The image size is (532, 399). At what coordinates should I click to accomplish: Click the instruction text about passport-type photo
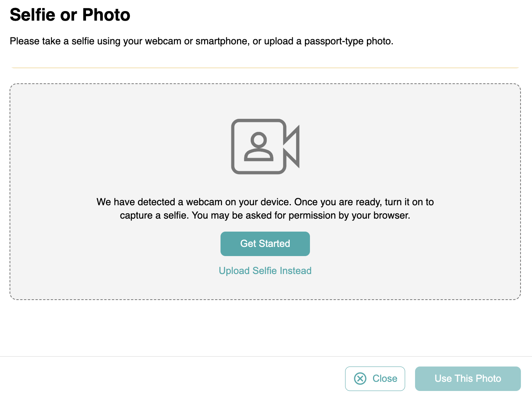pos(201,41)
